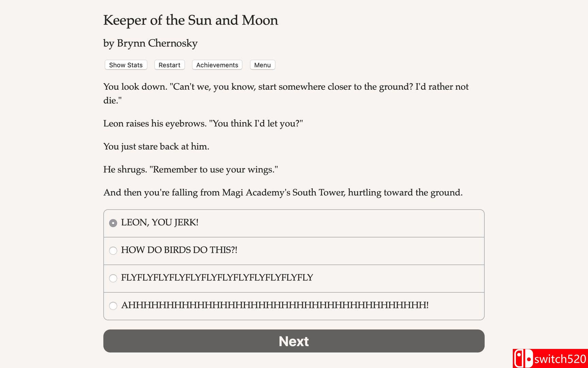588x368 pixels.
Task: Click the Next button to continue
Action: coord(294,341)
